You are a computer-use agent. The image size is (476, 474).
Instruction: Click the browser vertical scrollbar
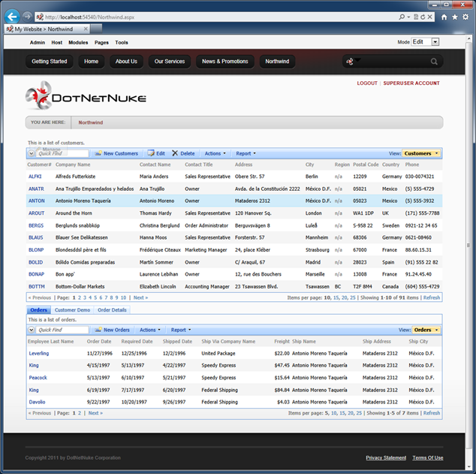click(468, 245)
